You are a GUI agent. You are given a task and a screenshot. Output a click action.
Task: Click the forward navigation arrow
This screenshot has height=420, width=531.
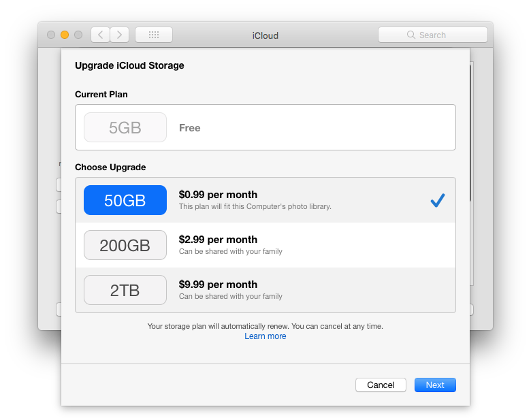[120, 35]
